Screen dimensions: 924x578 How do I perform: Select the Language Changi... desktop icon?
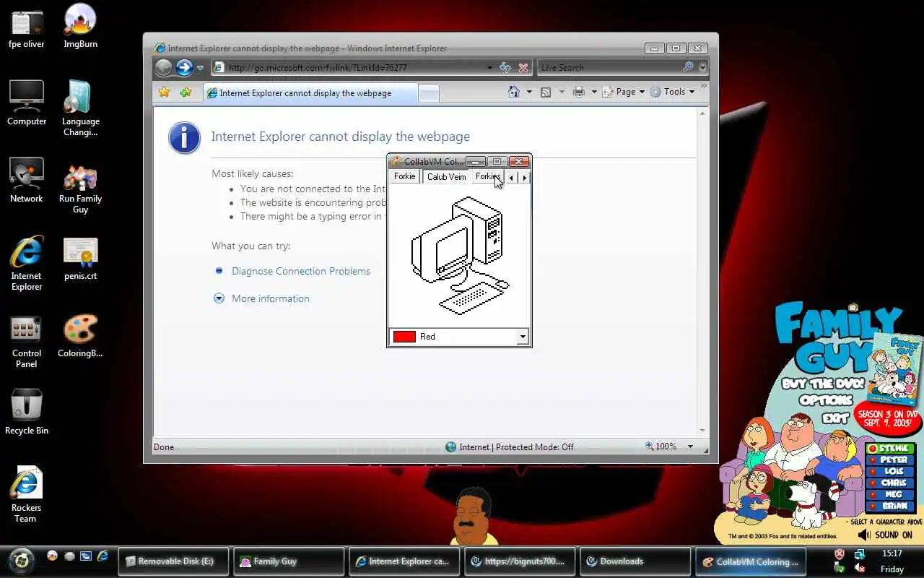point(80,108)
